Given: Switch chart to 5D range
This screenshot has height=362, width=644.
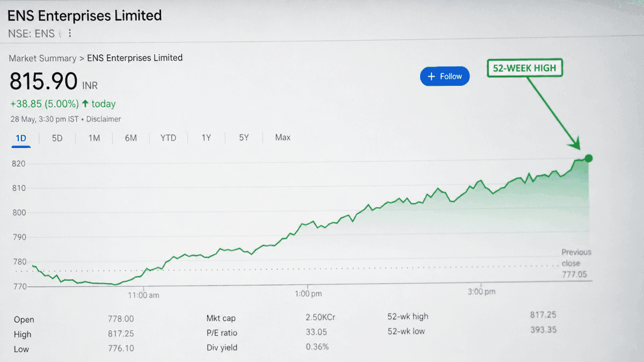Looking at the screenshot, I should pyautogui.click(x=57, y=138).
